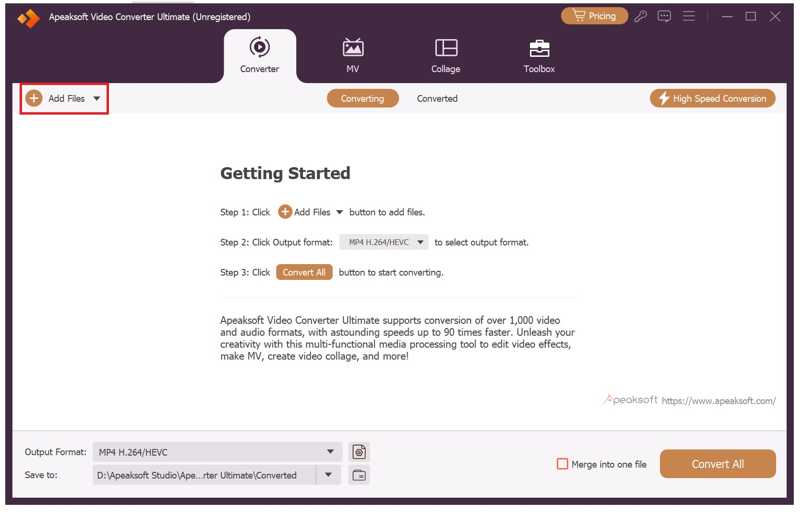Screen dimensions: 800x512
Task: Click the orange plus Add Files icon
Action: [x=34, y=98]
